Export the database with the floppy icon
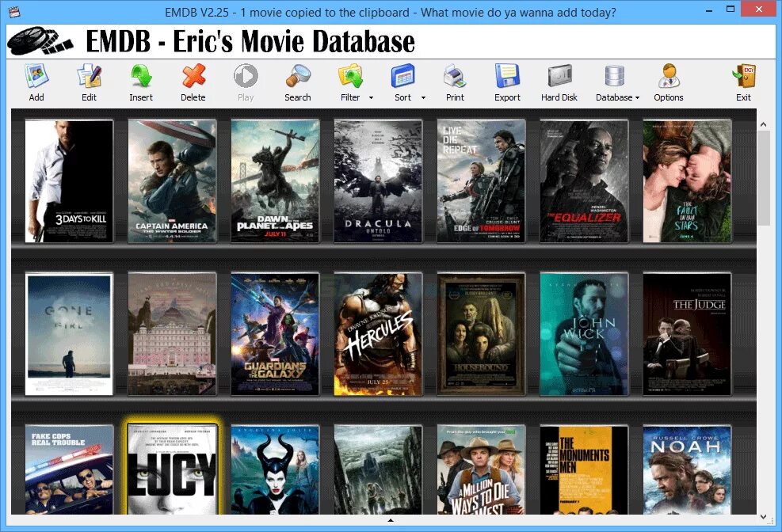 click(x=507, y=78)
